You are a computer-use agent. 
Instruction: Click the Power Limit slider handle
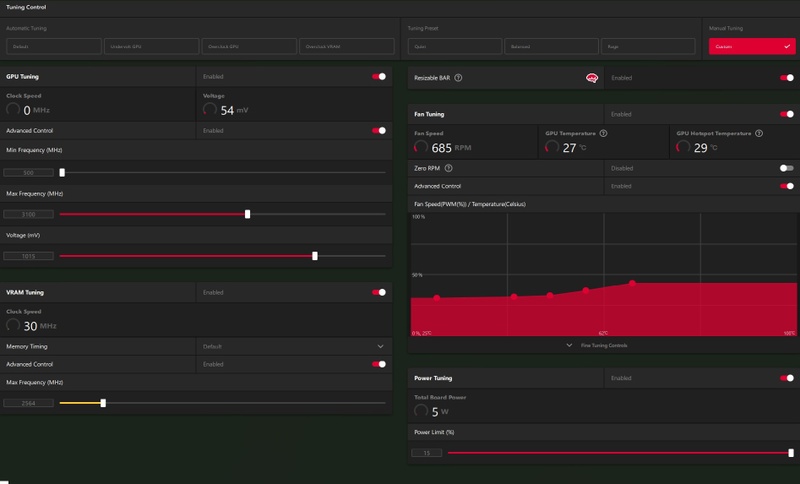791,453
